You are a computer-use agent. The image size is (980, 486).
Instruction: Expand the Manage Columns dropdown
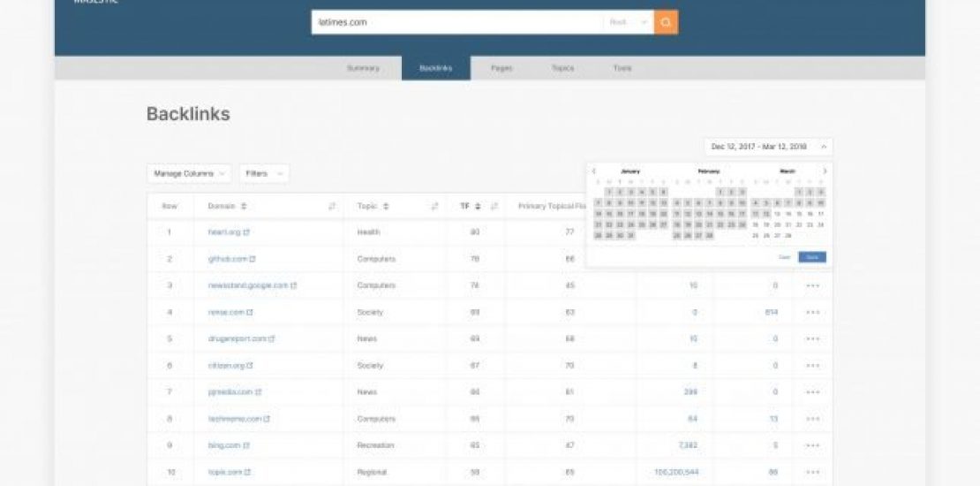189,174
